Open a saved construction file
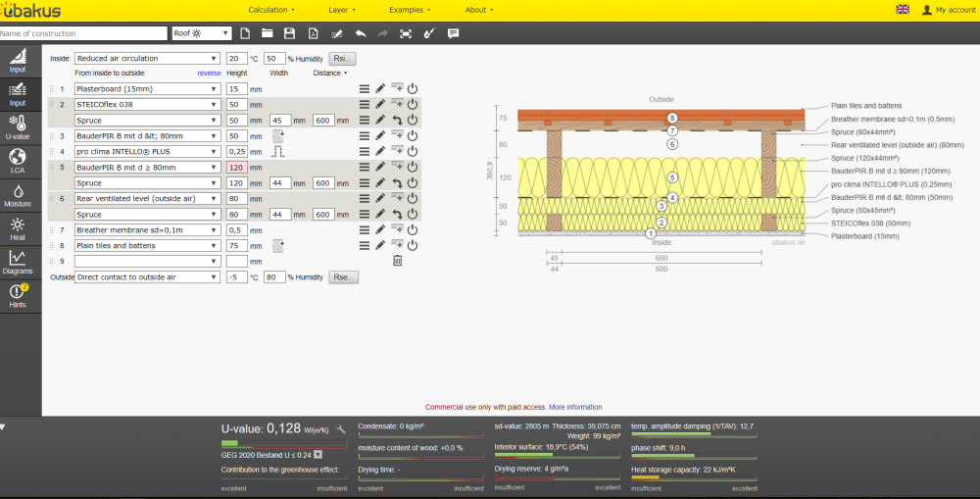Image resolution: width=980 pixels, height=499 pixels. [267, 33]
